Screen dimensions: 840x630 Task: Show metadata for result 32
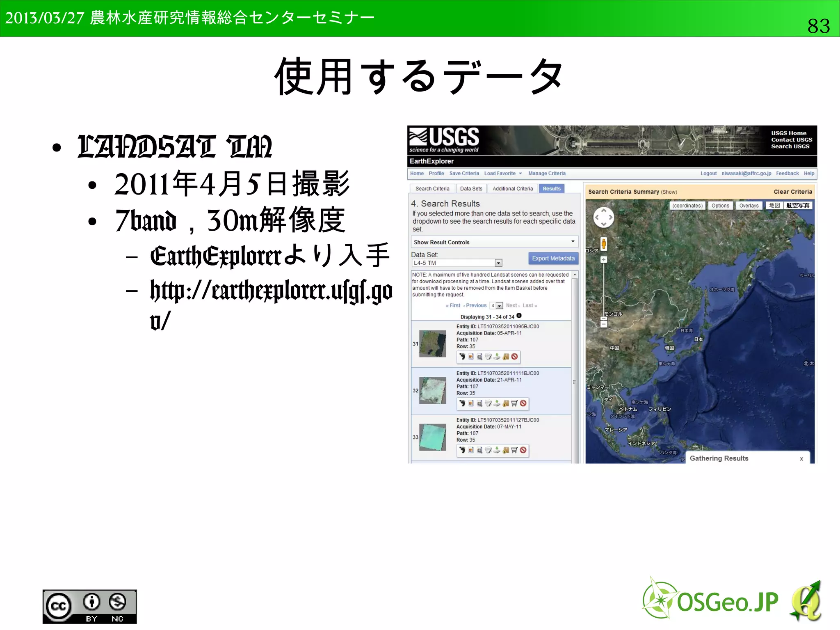point(488,403)
